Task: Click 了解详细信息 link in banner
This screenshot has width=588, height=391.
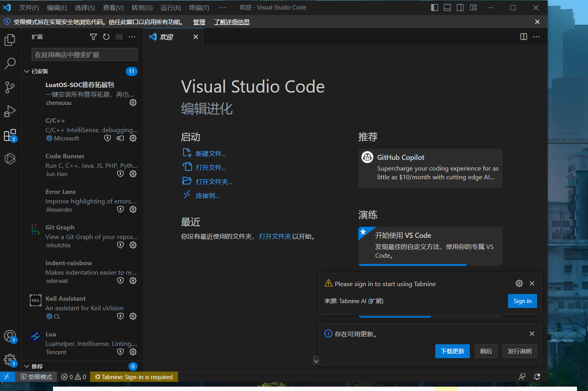Action: tap(232, 22)
